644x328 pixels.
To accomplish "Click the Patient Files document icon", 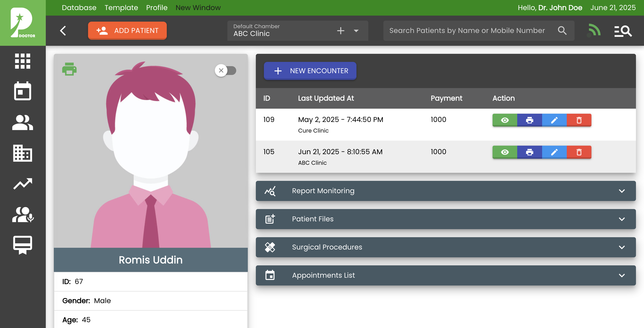I will 270,219.
